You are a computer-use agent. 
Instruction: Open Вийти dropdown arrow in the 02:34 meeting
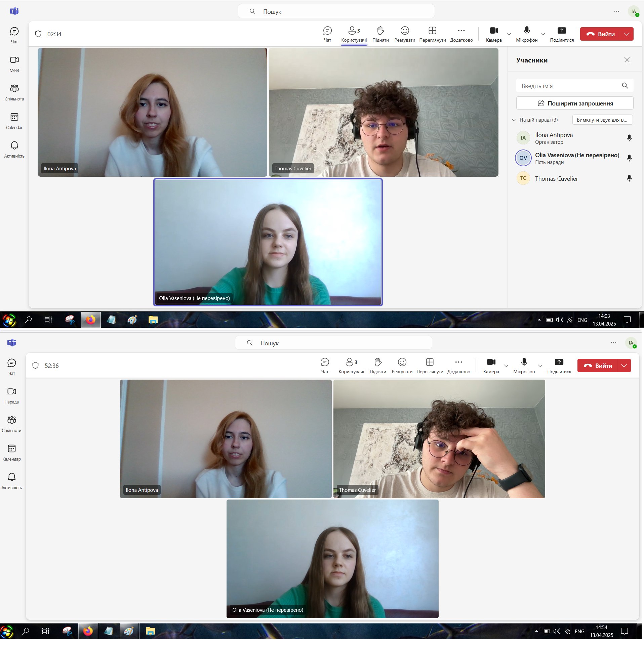pos(627,34)
